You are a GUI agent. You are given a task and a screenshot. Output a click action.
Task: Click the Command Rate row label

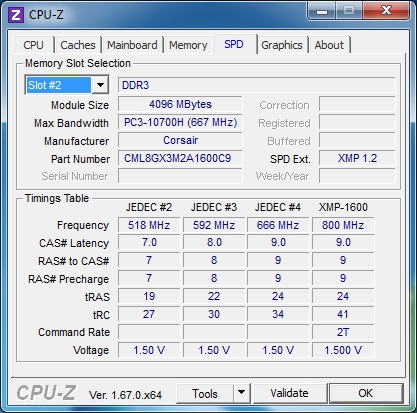tap(74, 332)
